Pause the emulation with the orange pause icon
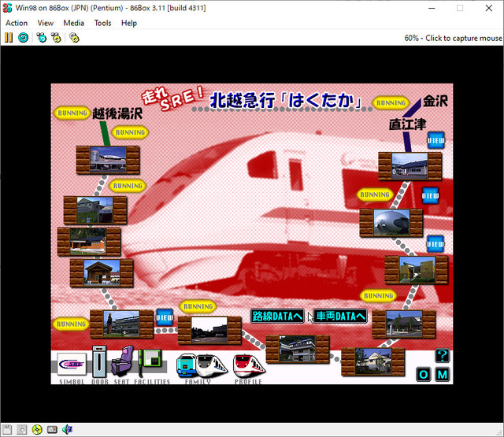504x437 pixels. (x=9, y=38)
